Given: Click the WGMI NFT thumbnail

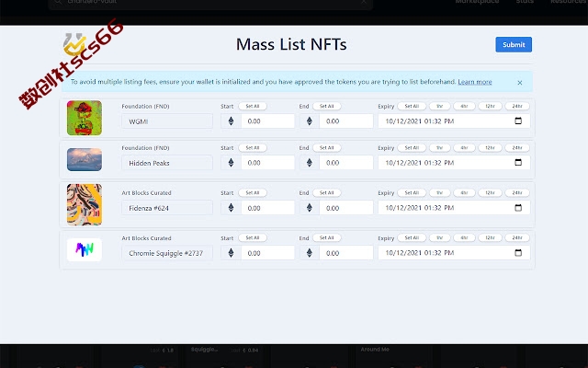Looking at the screenshot, I should click(x=85, y=118).
